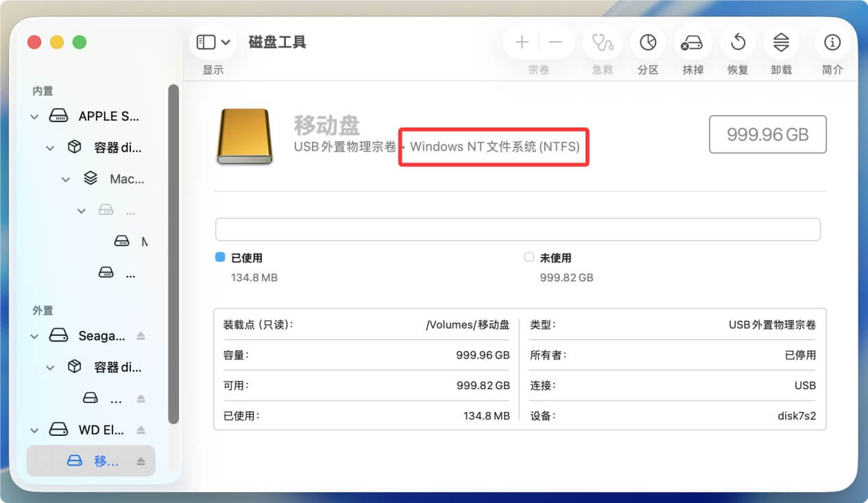Open the view options dropdown chevron
The image size is (868, 503).
click(x=226, y=42)
